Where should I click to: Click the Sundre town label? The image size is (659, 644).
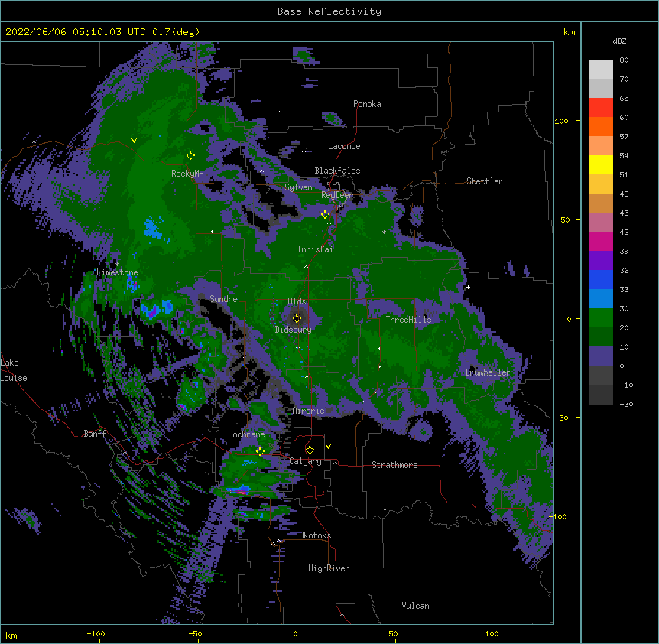(x=223, y=299)
